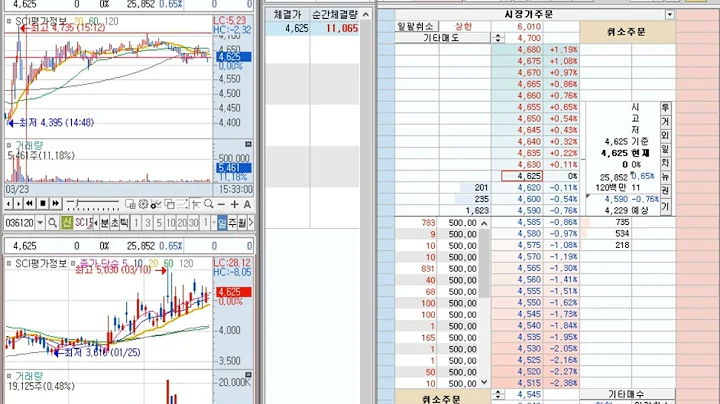Zoom out chart with minus icon

point(221,204)
